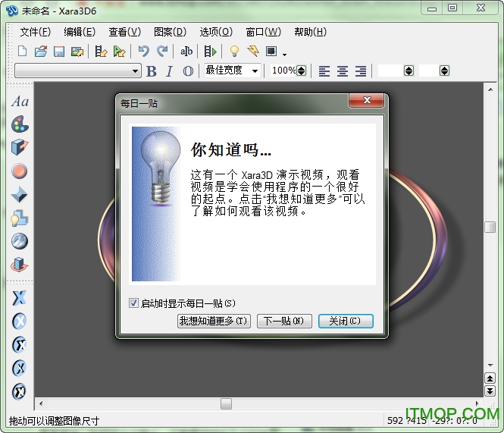Screen dimensions: 504x433
Task: Click the 100% percentage input field
Action: pyautogui.click(x=283, y=71)
